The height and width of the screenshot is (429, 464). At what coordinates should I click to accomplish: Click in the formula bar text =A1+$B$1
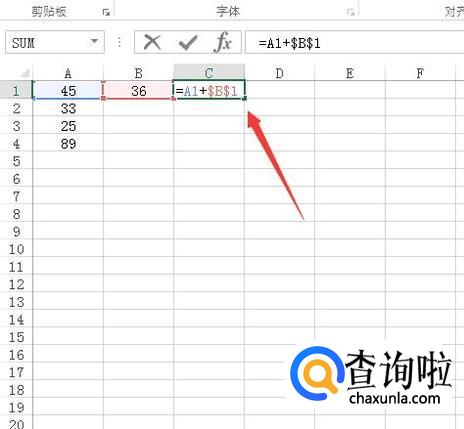[289, 43]
